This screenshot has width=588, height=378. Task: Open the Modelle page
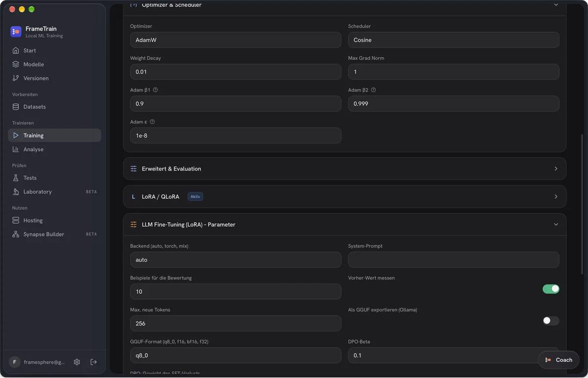[54, 64]
